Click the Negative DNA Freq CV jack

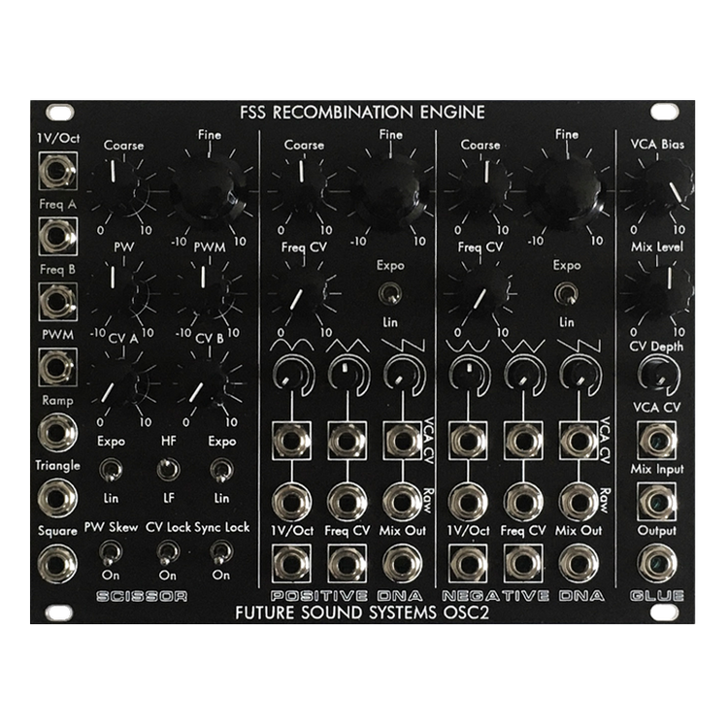tap(524, 564)
